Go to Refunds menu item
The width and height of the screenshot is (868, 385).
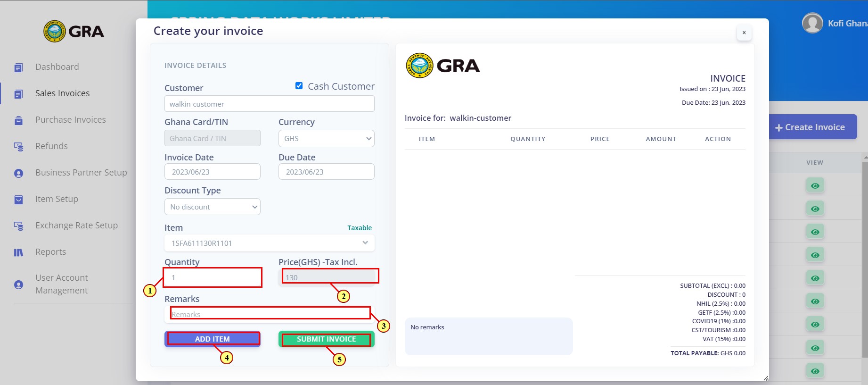click(x=51, y=146)
